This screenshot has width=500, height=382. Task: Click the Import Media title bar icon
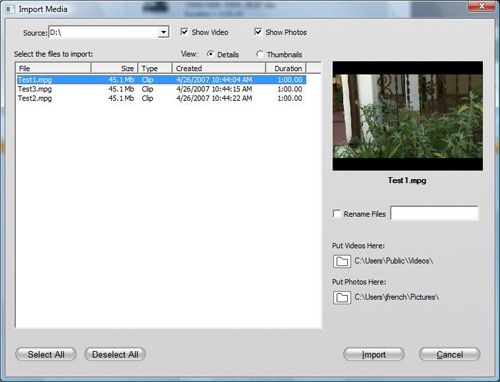click(10, 9)
